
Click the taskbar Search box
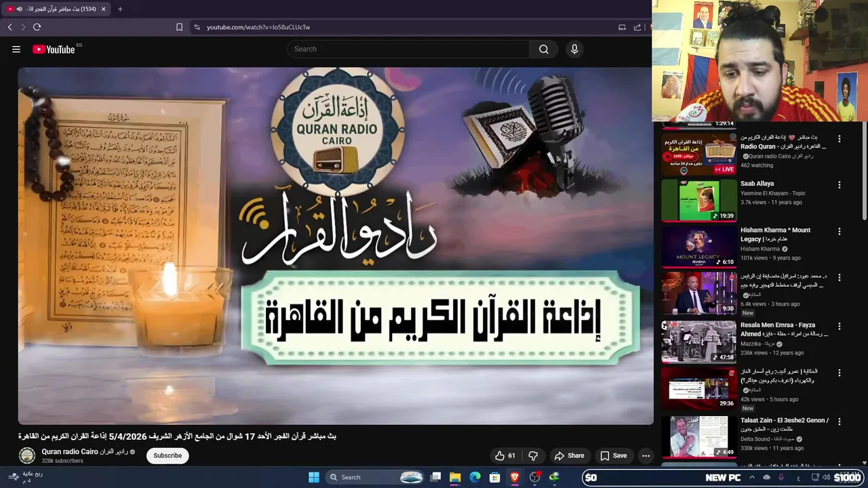click(x=374, y=477)
